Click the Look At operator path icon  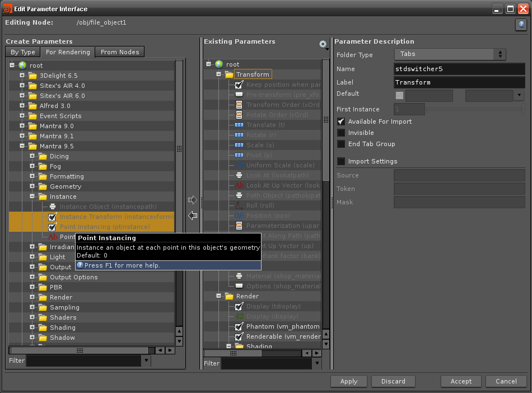(239, 175)
